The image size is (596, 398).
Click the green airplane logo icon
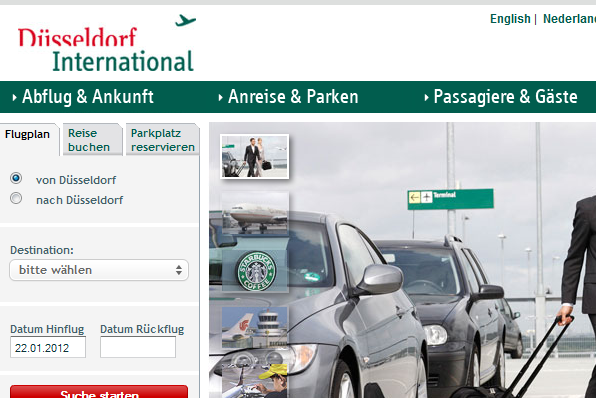pos(185,20)
